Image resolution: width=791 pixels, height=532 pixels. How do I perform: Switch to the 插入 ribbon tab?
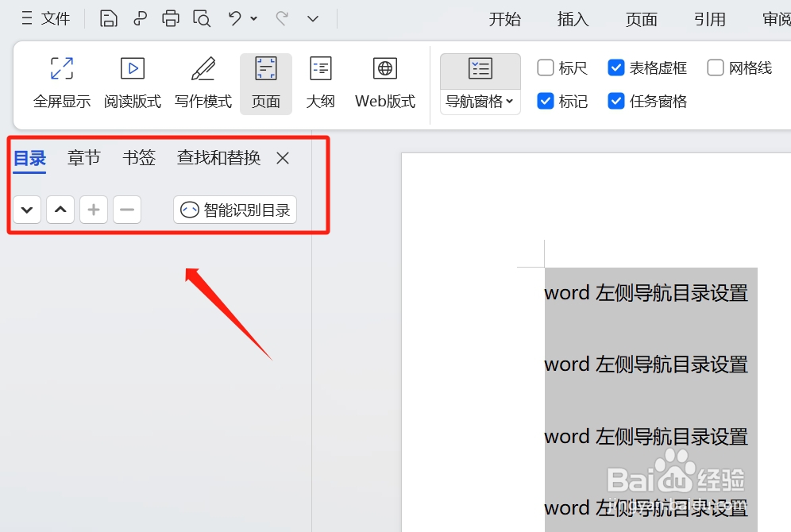pyautogui.click(x=573, y=19)
